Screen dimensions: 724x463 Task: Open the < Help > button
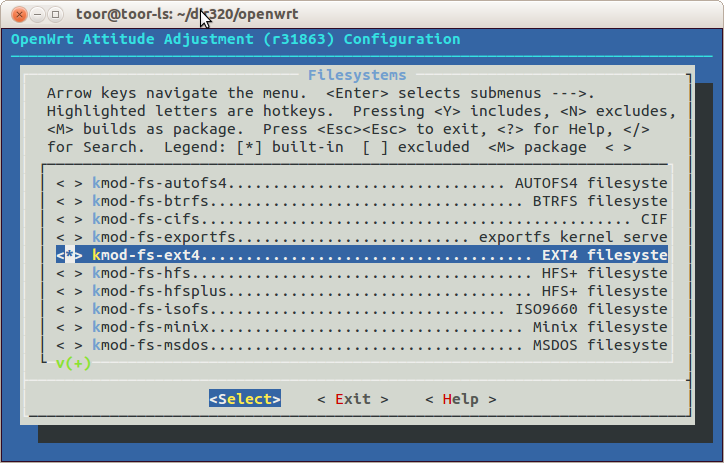(x=461, y=399)
